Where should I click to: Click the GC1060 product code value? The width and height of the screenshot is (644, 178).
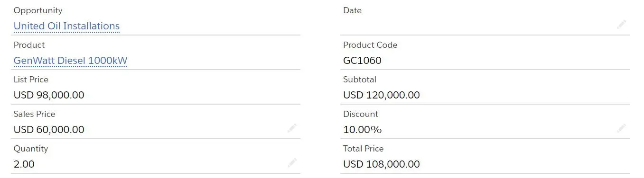[x=362, y=61]
